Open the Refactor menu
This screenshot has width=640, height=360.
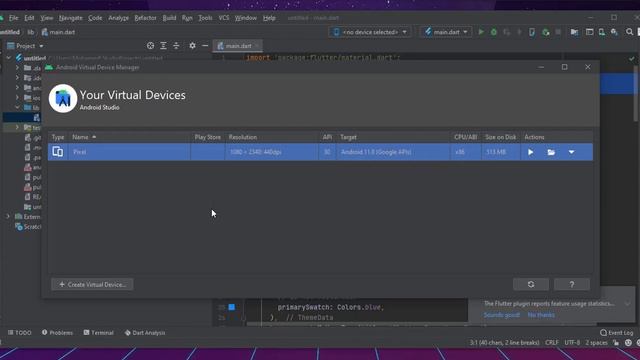[145, 18]
